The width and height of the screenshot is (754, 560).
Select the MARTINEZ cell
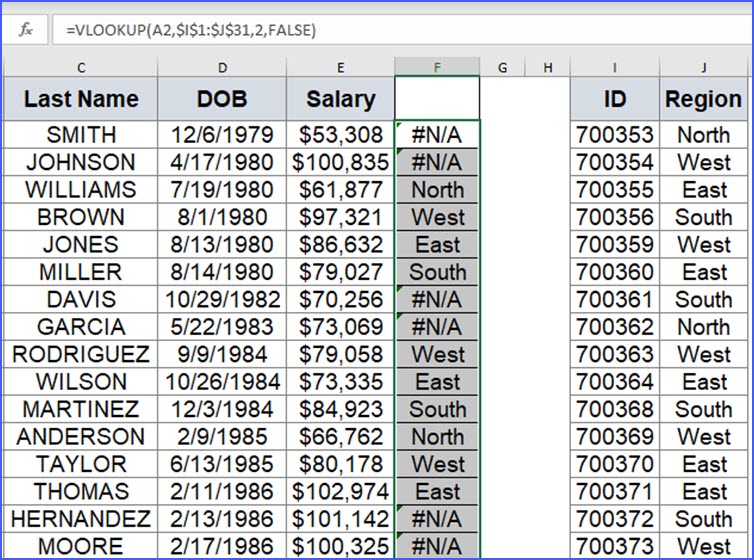81,409
